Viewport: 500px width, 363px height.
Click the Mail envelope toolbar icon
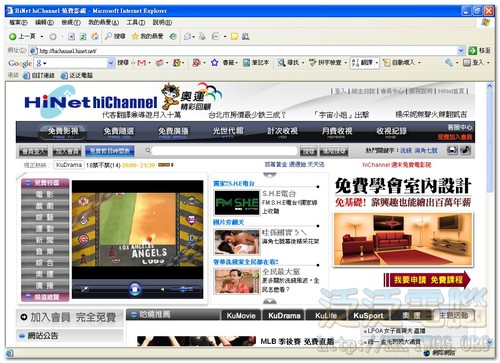click(x=188, y=37)
